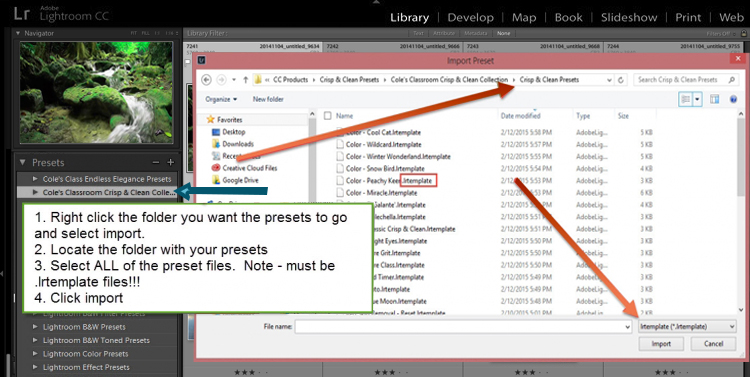Click the Navigator preview image
The image size is (750, 377).
96,92
